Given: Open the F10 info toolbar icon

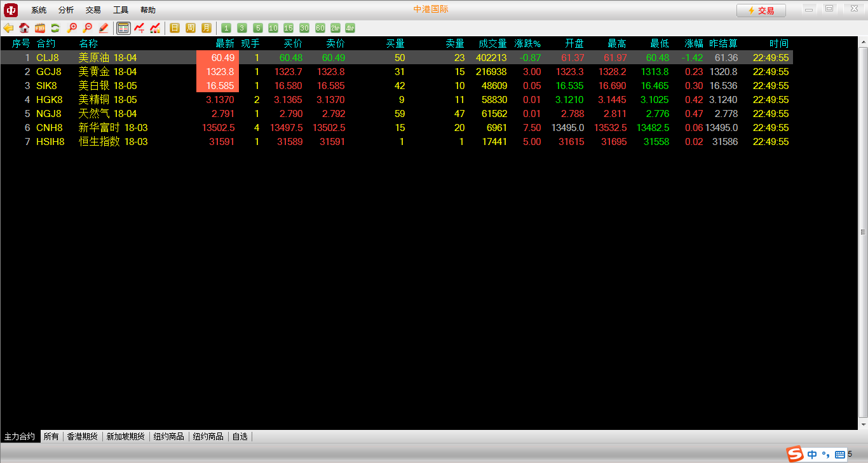Looking at the screenshot, I should tap(39, 28).
